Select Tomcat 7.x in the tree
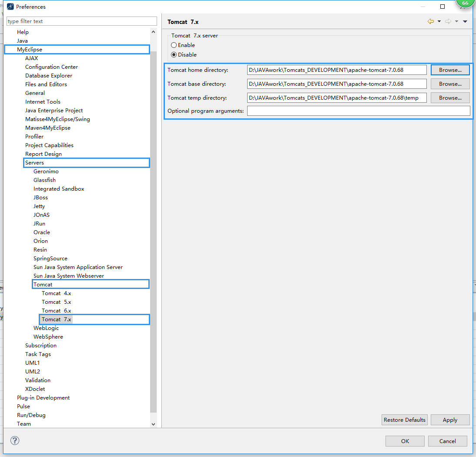 point(56,319)
